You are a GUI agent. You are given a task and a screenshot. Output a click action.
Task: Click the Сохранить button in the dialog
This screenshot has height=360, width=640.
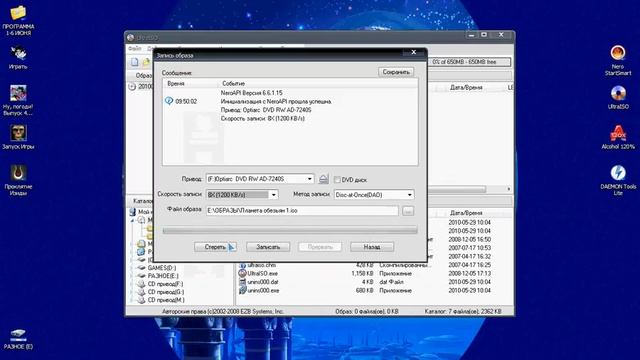click(396, 72)
